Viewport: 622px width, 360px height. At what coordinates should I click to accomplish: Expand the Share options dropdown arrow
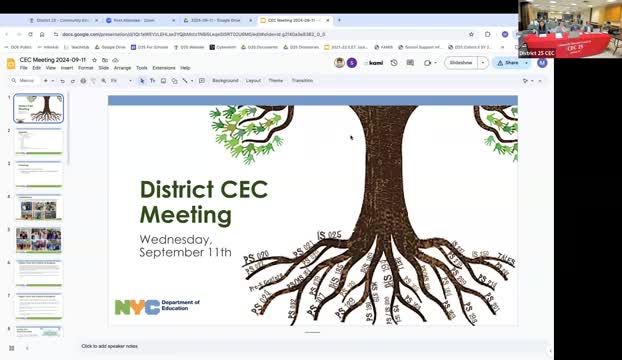tap(527, 63)
